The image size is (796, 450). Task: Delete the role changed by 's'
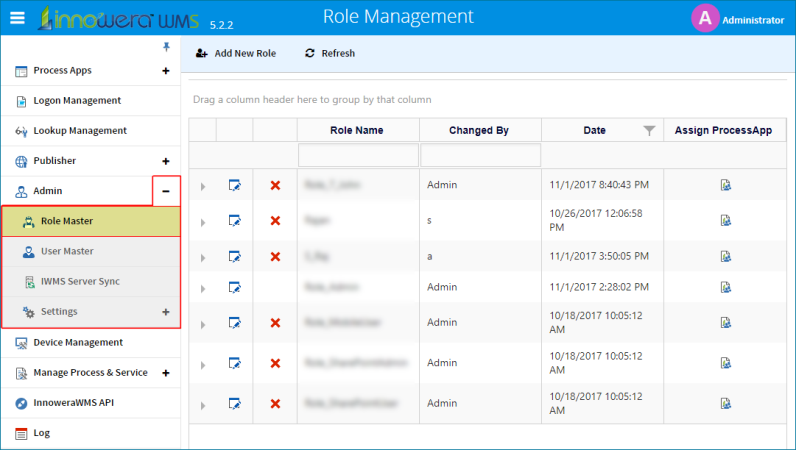tap(275, 220)
